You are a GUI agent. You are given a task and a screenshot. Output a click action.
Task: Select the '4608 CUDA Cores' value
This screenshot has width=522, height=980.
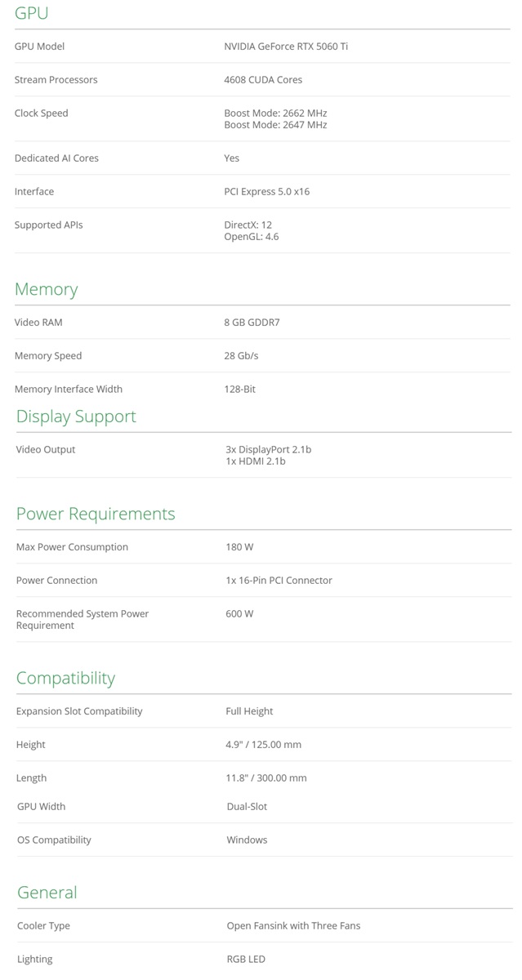pos(263,80)
